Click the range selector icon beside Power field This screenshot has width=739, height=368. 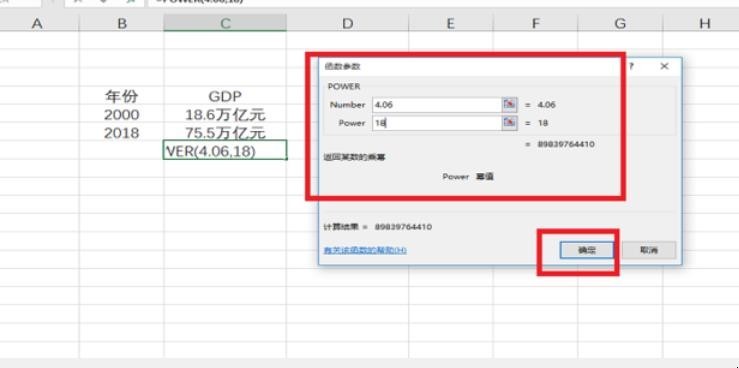(509, 123)
